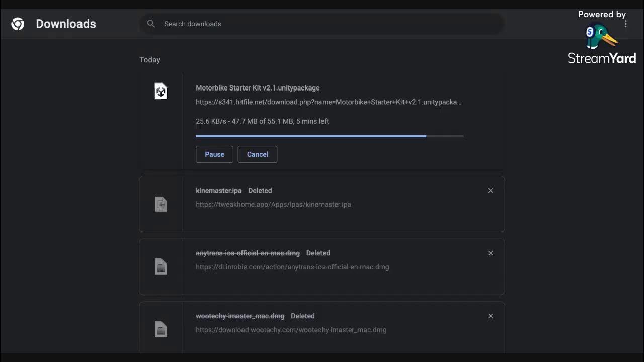
Task: Open the three-dot more actions menu
Action: click(626, 24)
